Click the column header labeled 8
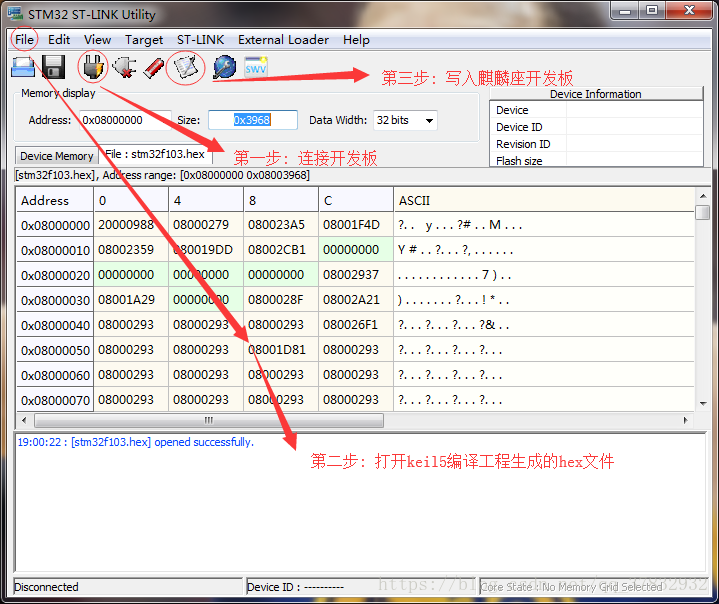 click(281, 200)
